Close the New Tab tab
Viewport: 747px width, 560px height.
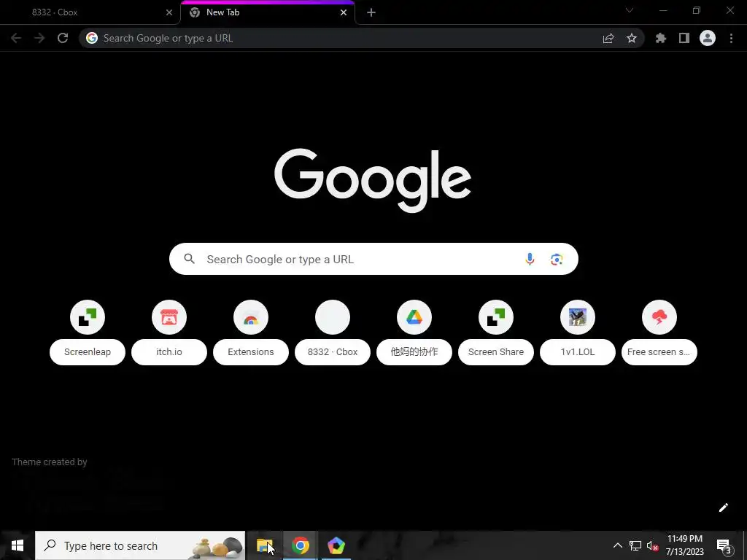point(344,13)
